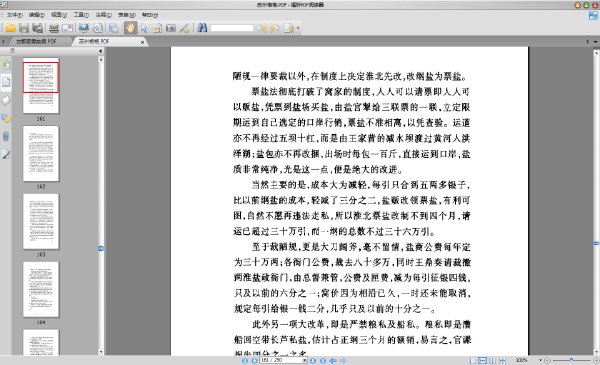This screenshot has height=365, width=600.
Task: Open the 注释 (C) menu
Action: [103, 15]
